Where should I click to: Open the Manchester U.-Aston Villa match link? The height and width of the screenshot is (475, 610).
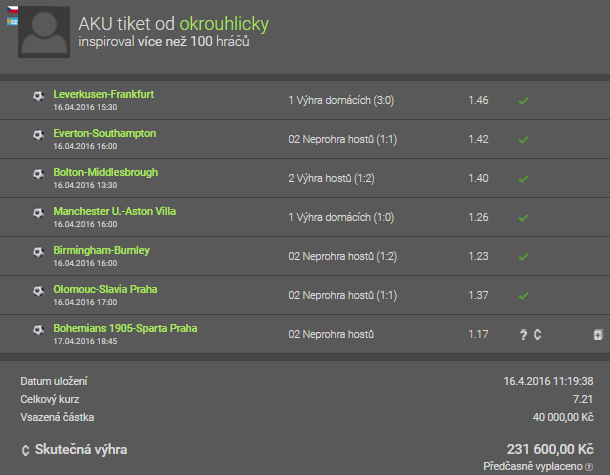[x=111, y=211]
